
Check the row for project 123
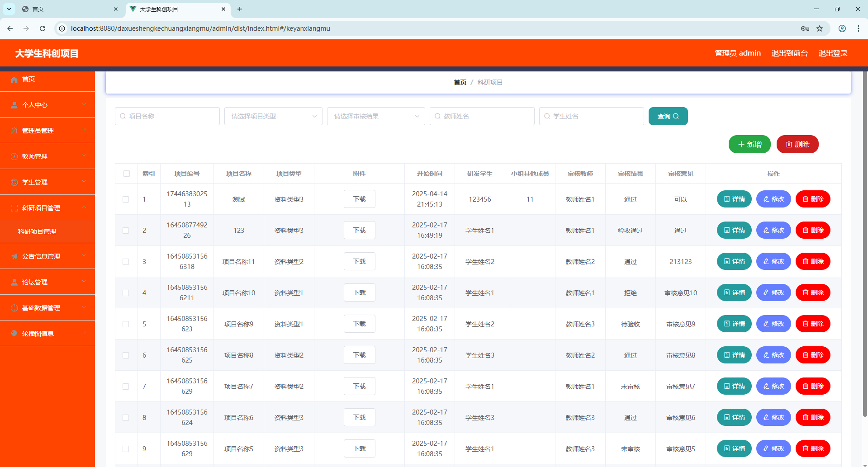click(126, 231)
